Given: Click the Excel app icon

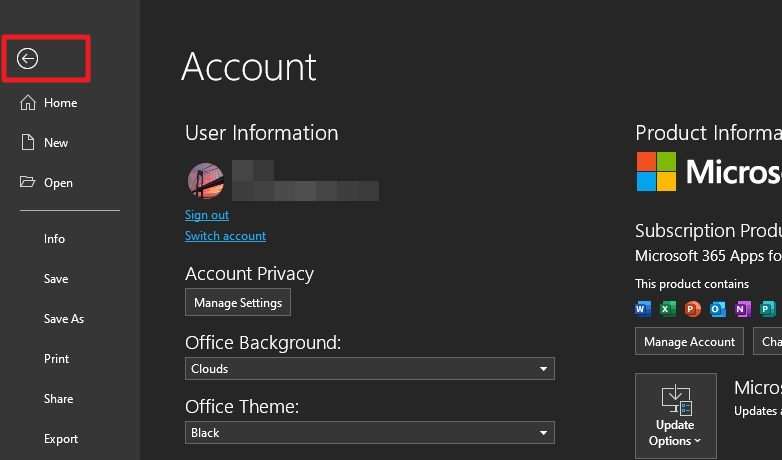Looking at the screenshot, I should coord(667,309).
